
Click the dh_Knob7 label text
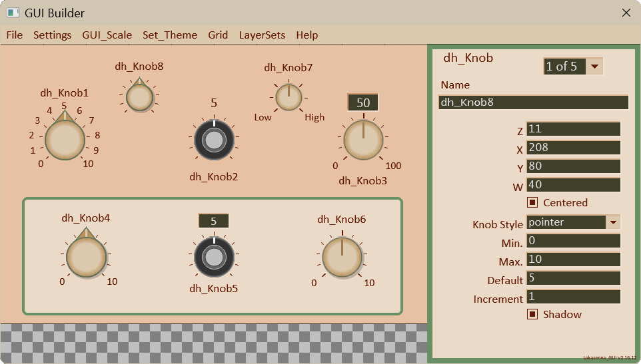(289, 68)
